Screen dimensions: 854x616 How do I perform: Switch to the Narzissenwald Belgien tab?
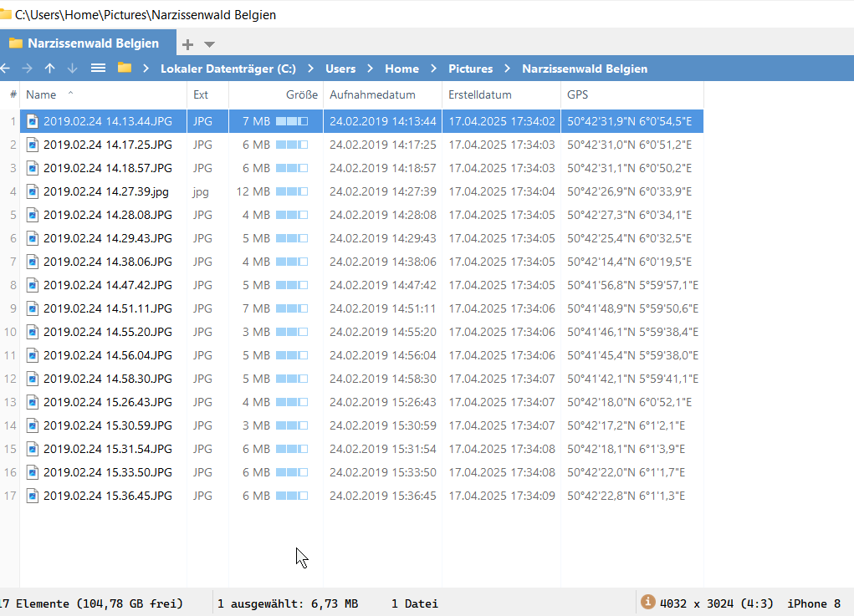(92, 43)
